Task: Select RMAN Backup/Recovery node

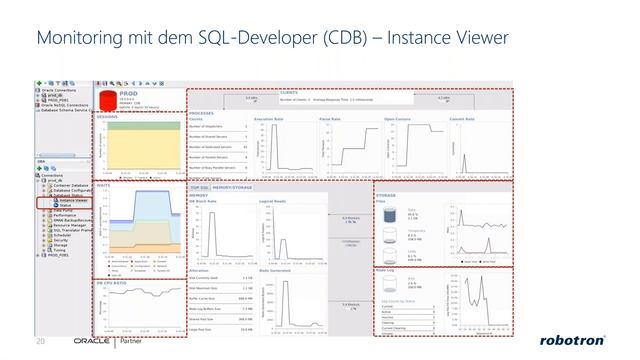Action: click(x=73, y=220)
